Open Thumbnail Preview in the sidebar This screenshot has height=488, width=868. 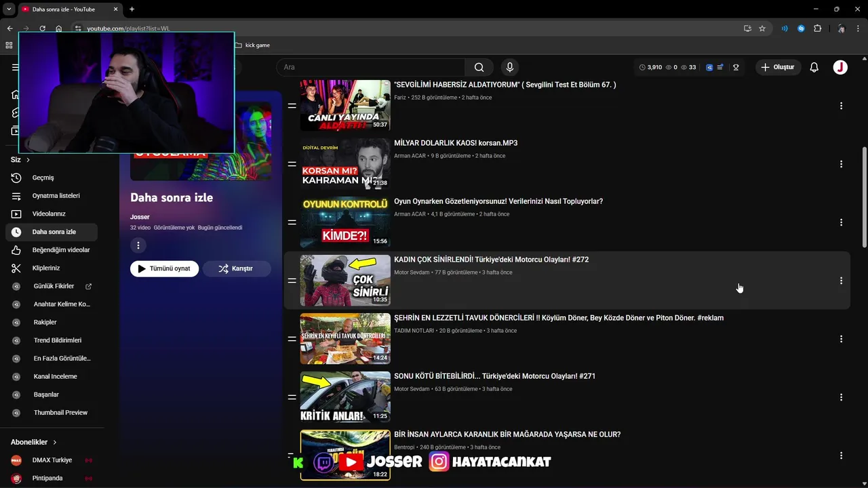pos(52,412)
